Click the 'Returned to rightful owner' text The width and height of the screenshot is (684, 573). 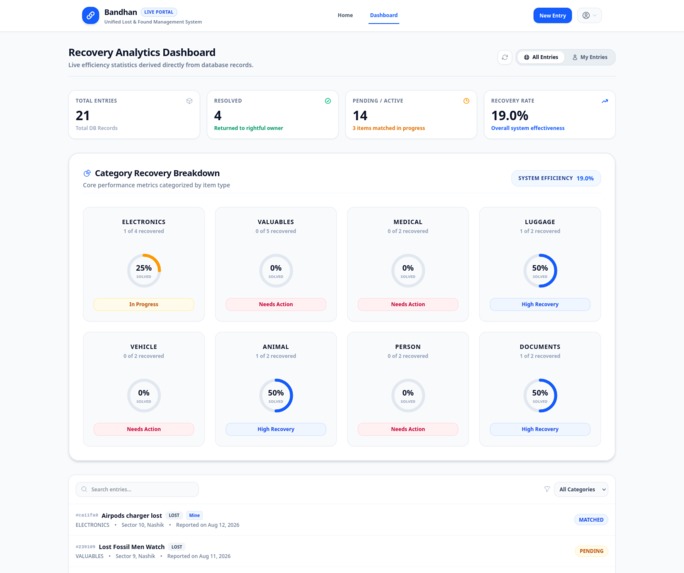(248, 128)
